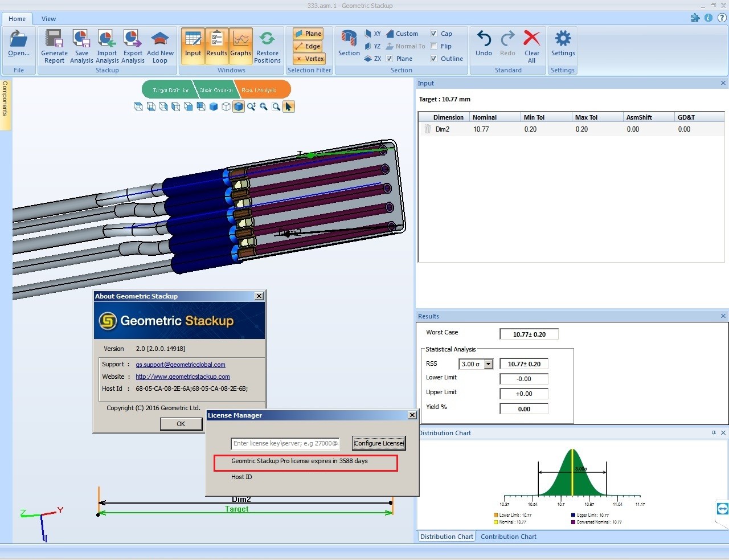Open the gs.support email link
Viewport: 729px width, 560px height.
pyautogui.click(x=181, y=365)
